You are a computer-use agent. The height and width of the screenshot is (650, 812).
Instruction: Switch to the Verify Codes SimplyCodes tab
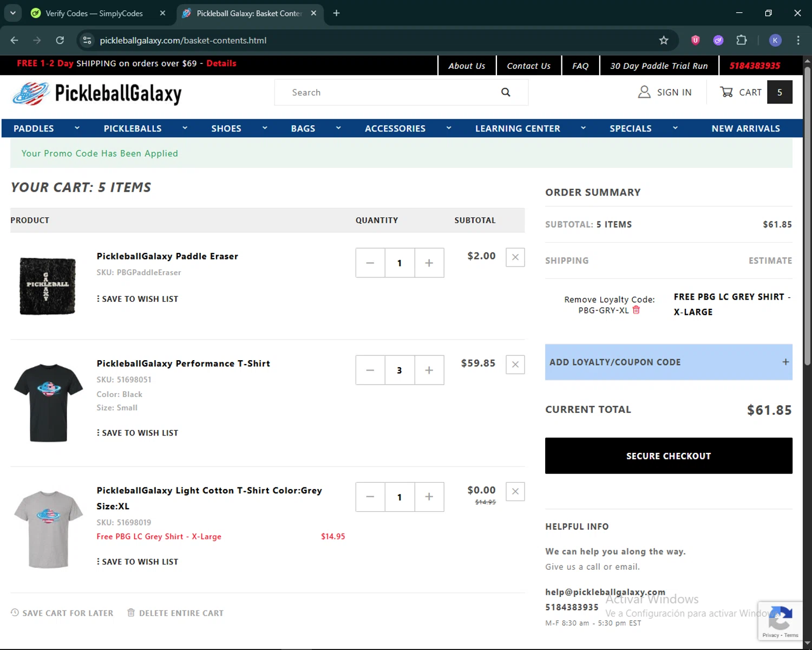95,13
